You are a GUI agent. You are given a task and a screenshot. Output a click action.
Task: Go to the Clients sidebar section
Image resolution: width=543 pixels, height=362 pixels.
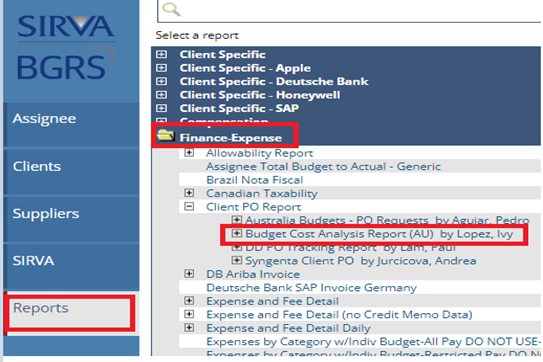(x=71, y=172)
